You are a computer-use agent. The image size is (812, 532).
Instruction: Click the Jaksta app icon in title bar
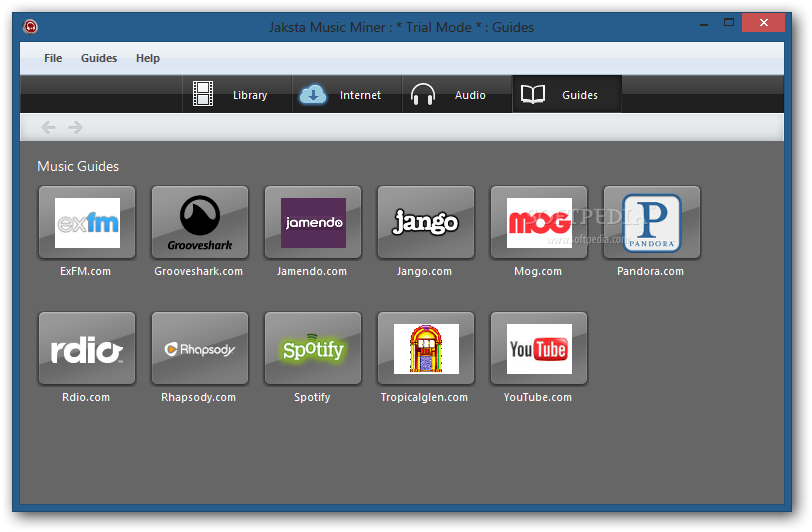click(x=30, y=26)
